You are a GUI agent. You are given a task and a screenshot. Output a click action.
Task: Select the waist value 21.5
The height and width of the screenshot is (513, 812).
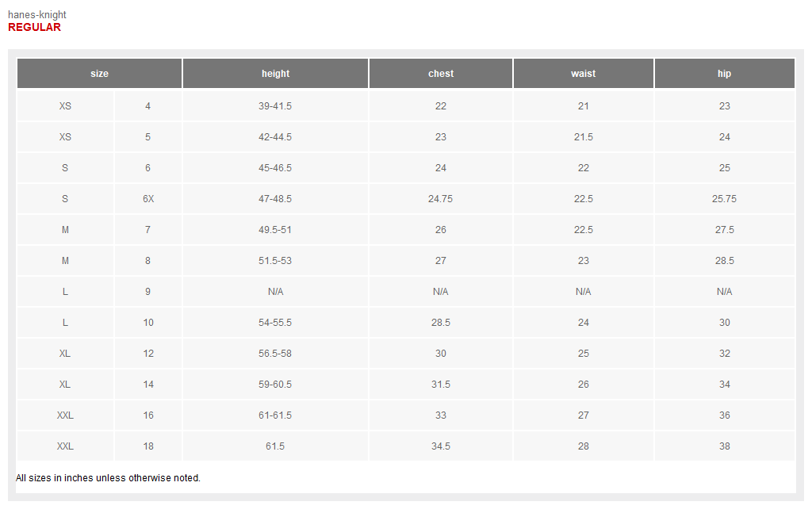[x=583, y=137]
